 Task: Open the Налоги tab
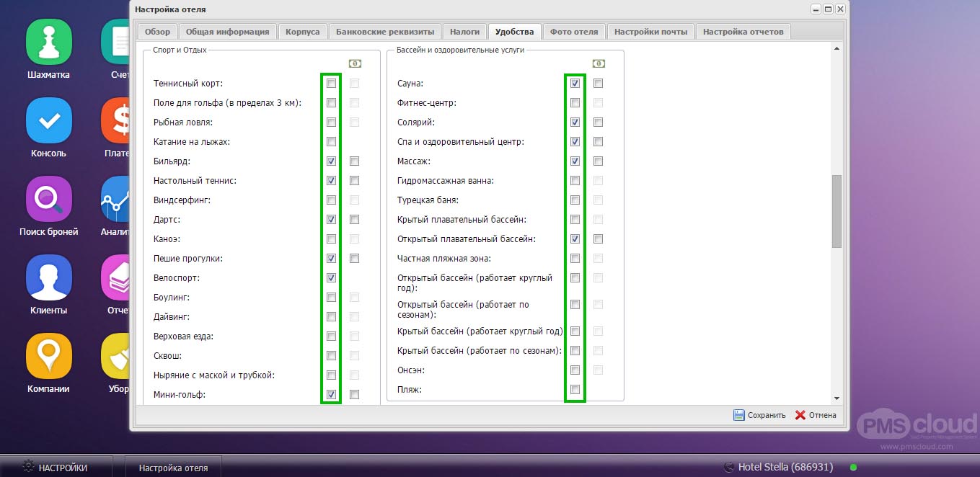pos(464,32)
